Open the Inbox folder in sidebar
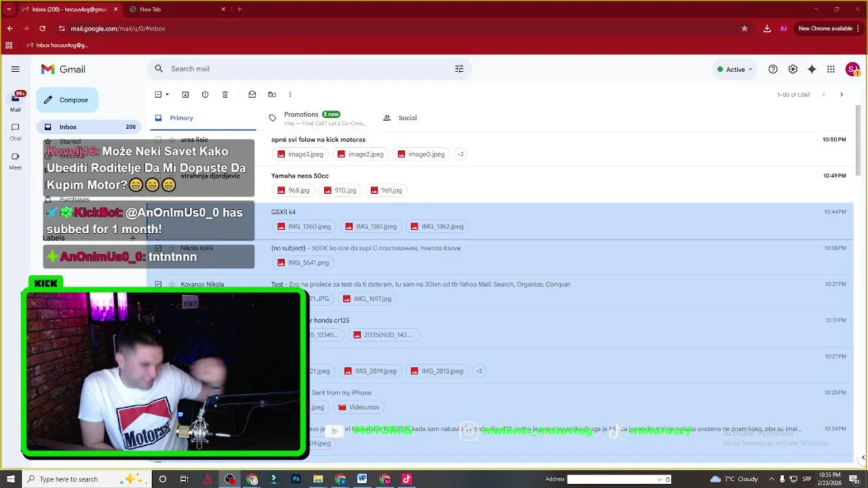 click(x=89, y=127)
